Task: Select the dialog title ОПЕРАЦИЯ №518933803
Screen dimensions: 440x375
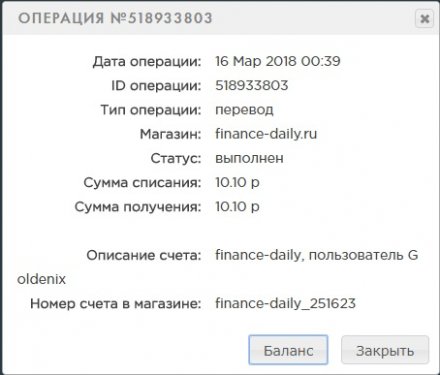Action: (115, 18)
